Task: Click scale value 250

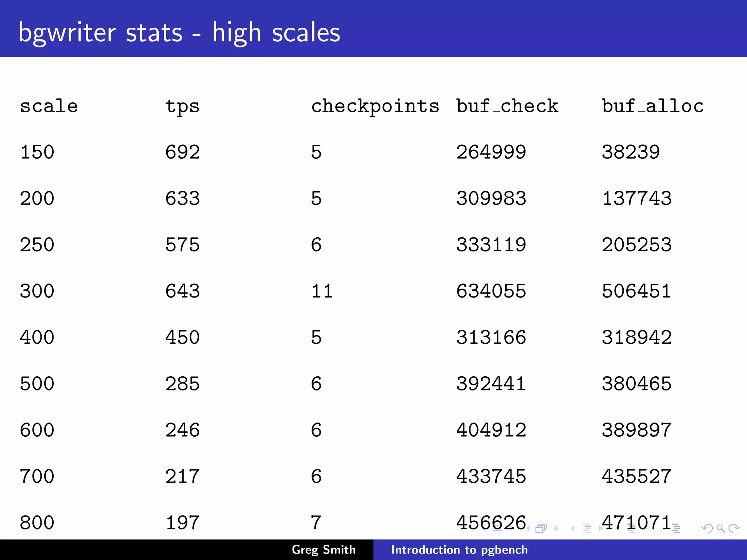Action: [x=37, y=245]
